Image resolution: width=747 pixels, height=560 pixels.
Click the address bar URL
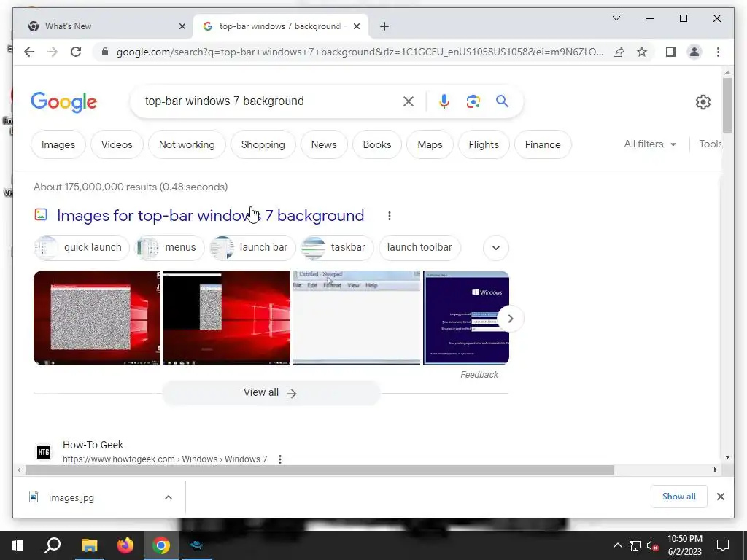coord(360,52)
